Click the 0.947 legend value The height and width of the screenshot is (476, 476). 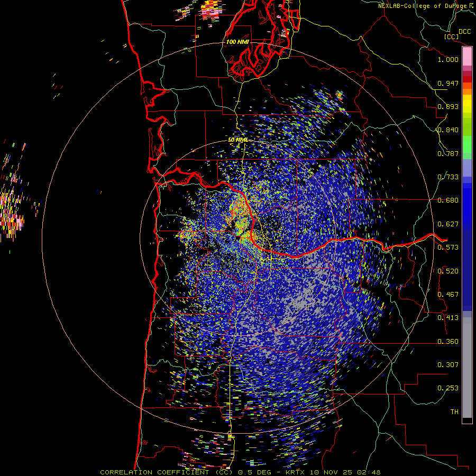coord(448,83)
